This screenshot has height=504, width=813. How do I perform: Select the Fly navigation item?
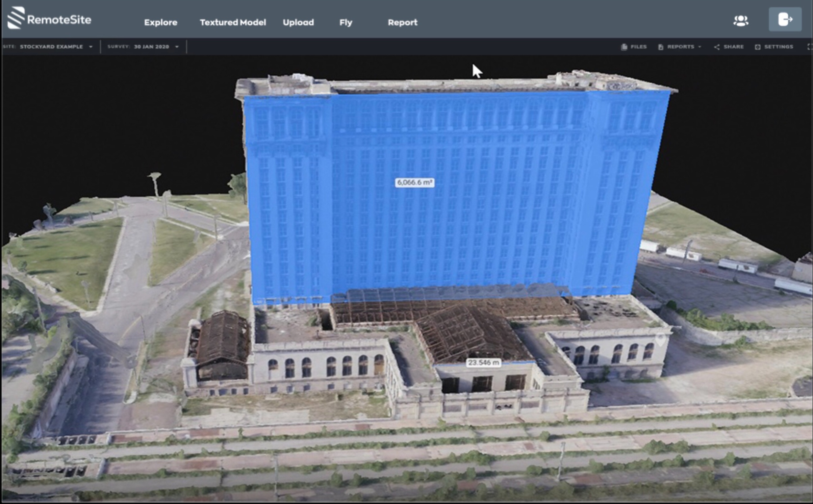(x=346, y=23)
